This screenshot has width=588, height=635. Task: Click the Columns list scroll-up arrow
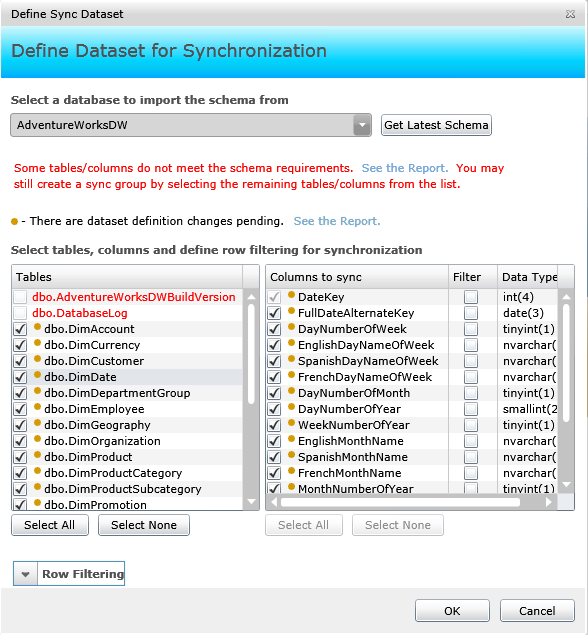[x=566, y=297]
